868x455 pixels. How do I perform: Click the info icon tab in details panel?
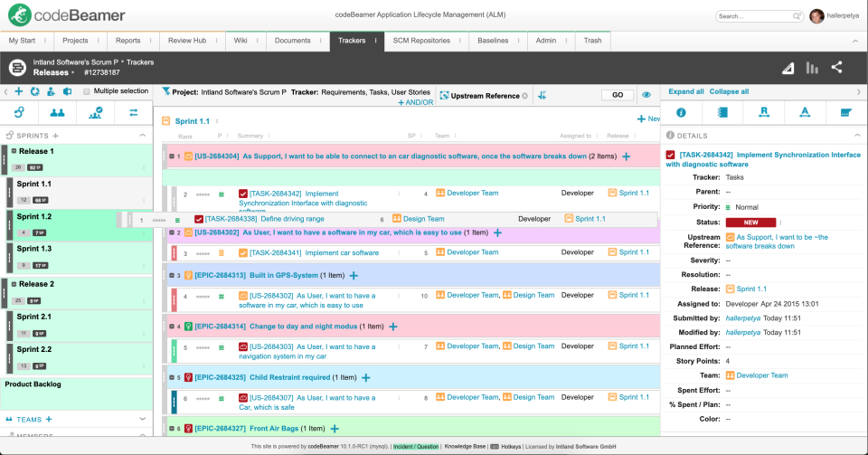click(x=682, y=112)
